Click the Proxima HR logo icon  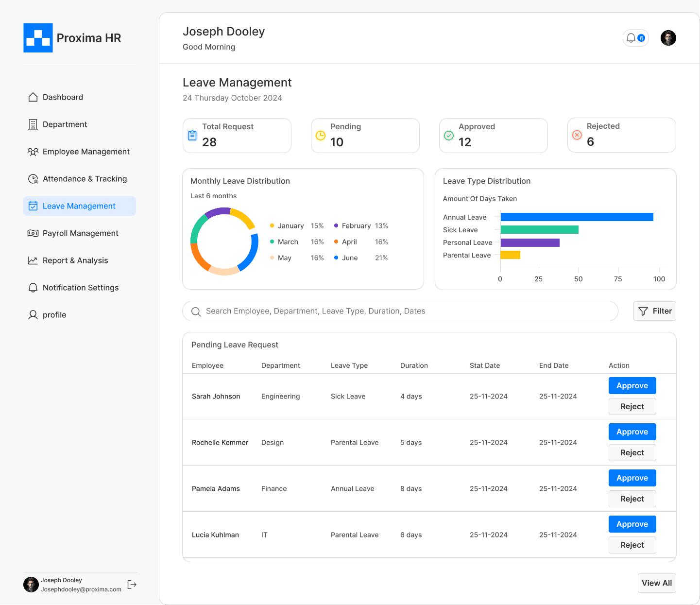pos(38,38)
